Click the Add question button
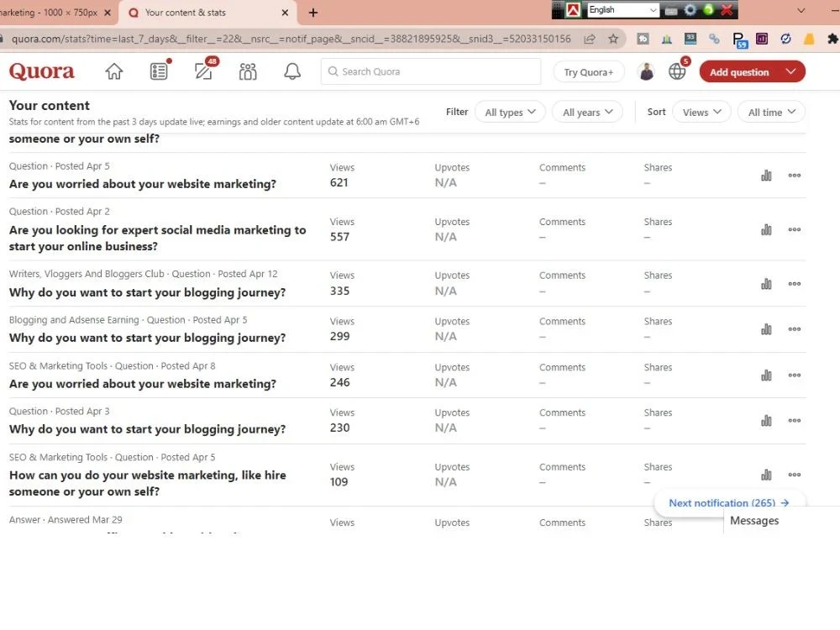The height and width of the screenshot is (630, 840). click(x=739, y=71)
